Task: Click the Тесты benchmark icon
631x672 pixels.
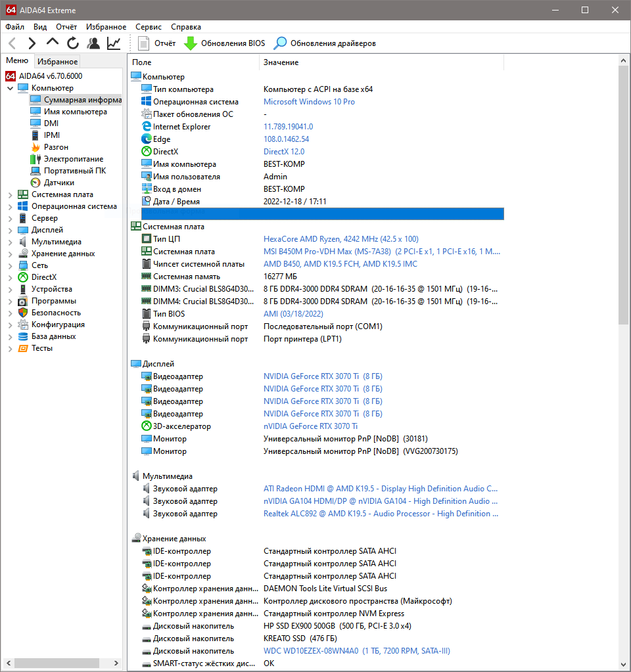Action: (23, 348)
